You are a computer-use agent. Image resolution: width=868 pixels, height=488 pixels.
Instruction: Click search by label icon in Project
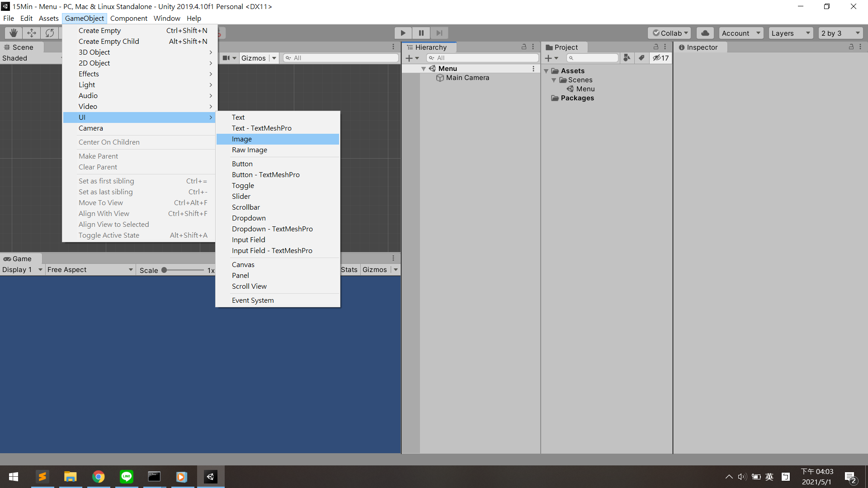(642, 58)
